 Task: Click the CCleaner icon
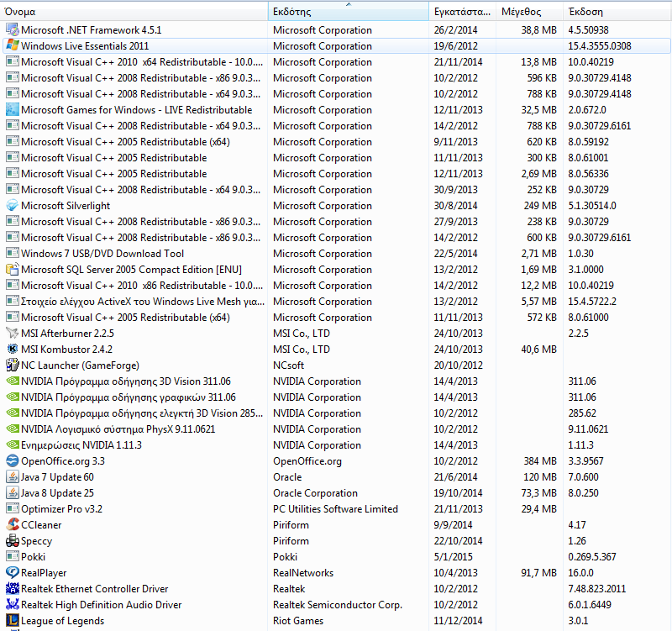pos(13,524)
